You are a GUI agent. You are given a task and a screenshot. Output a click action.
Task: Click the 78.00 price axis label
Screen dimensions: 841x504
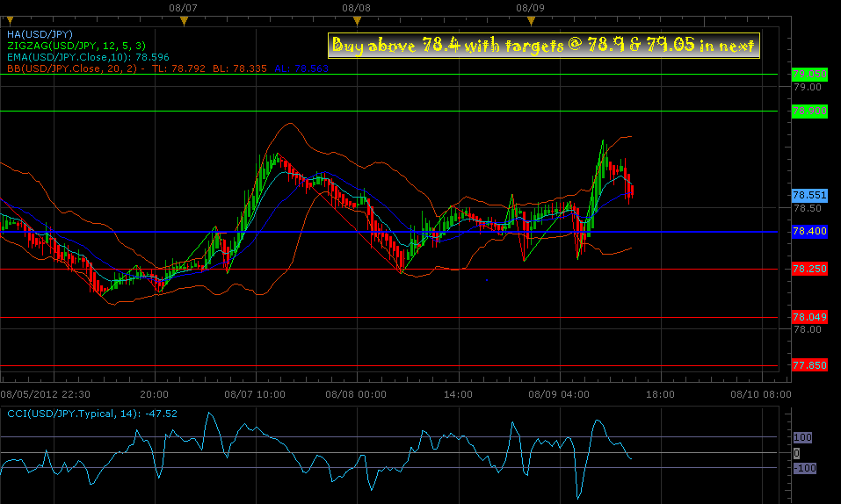click(x=808, y=329)
